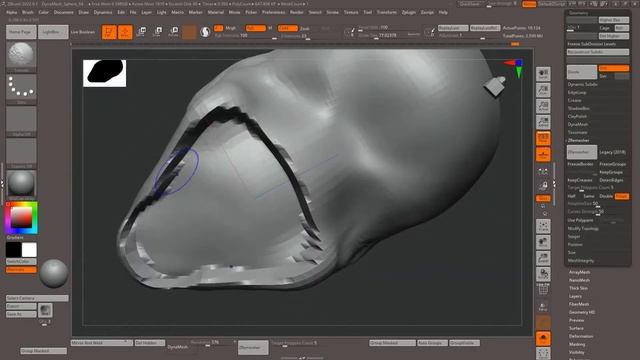The height and width of the screenshot is (360, 640).
Task: Expand ShadowBox section
Action: pyautogui.click(x=578, y=109)
